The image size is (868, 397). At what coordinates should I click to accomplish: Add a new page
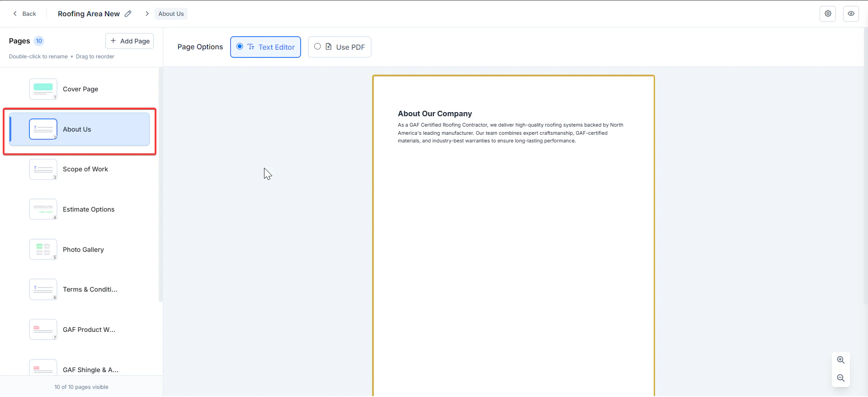129,41
